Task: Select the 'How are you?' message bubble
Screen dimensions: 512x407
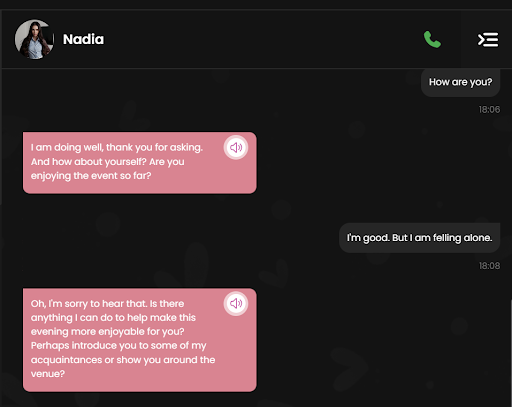Action: (x=460, y=82)
